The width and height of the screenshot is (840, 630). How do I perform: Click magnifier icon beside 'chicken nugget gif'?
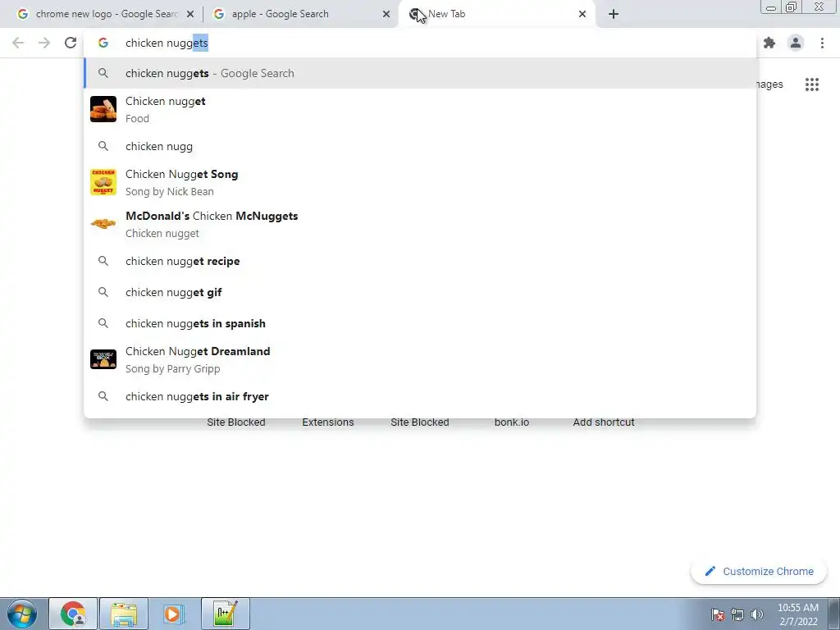click(x=103, y=292)
